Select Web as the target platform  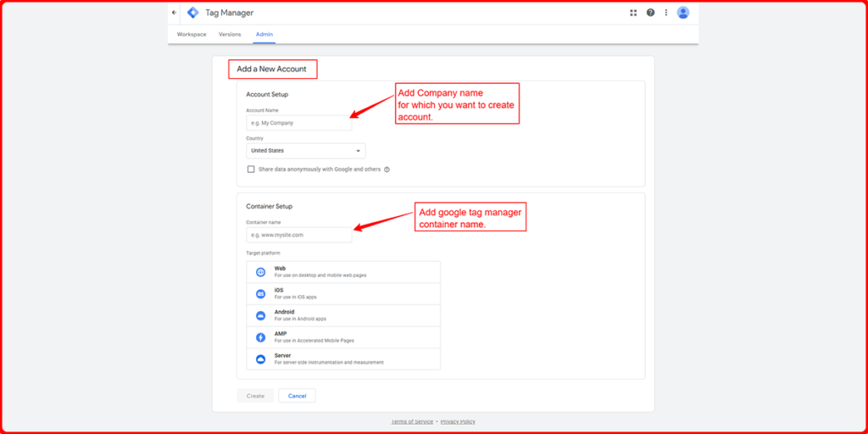343,272
